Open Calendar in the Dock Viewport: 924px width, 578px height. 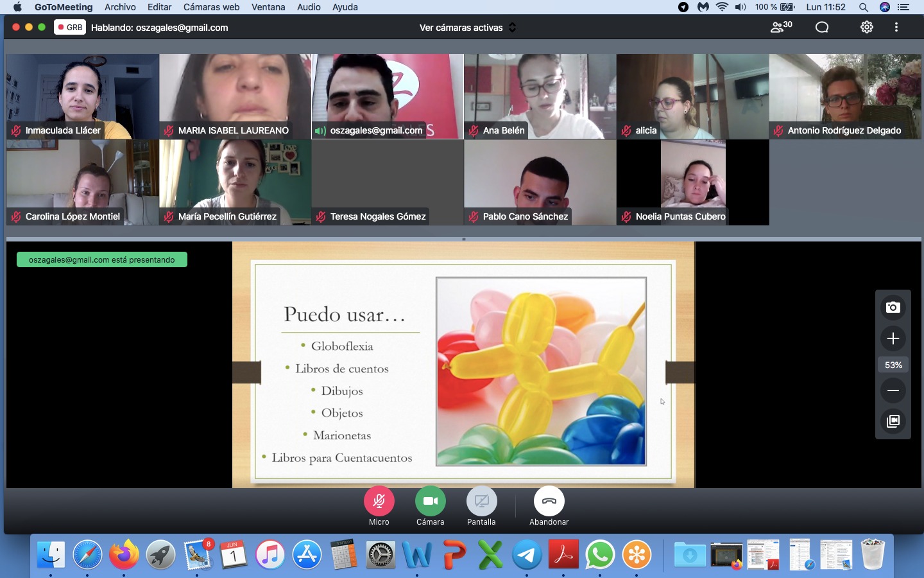[234, 554]
